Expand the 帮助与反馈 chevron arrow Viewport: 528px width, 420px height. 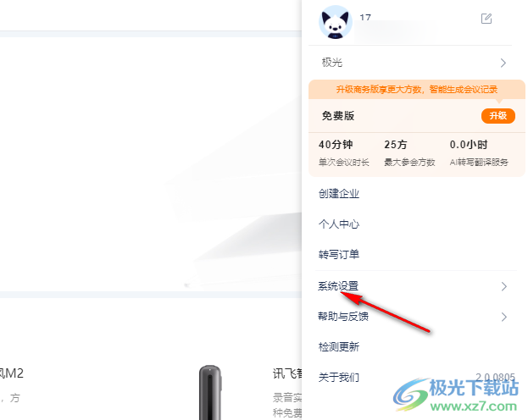coord(503,317)
